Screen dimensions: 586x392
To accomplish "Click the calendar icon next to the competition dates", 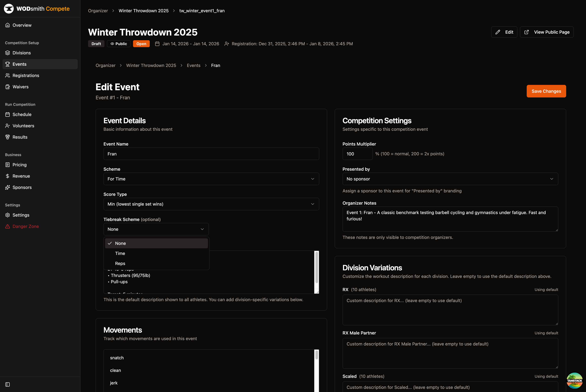I will click(x=157, y=44).
